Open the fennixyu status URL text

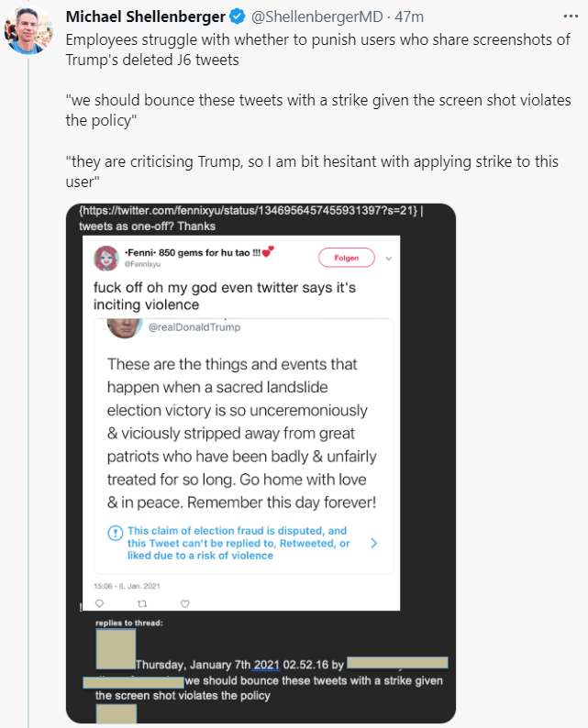(x=250, y=212)
